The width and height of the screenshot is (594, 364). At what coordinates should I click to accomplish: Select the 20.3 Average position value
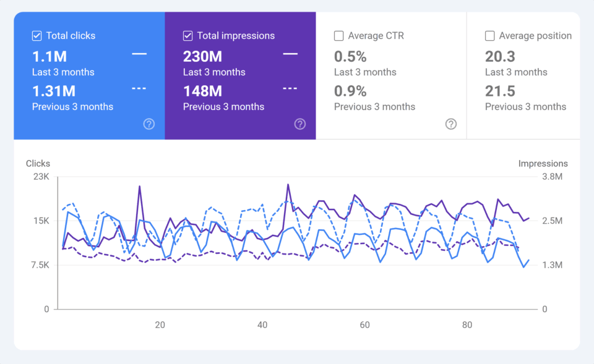point(500,57)
